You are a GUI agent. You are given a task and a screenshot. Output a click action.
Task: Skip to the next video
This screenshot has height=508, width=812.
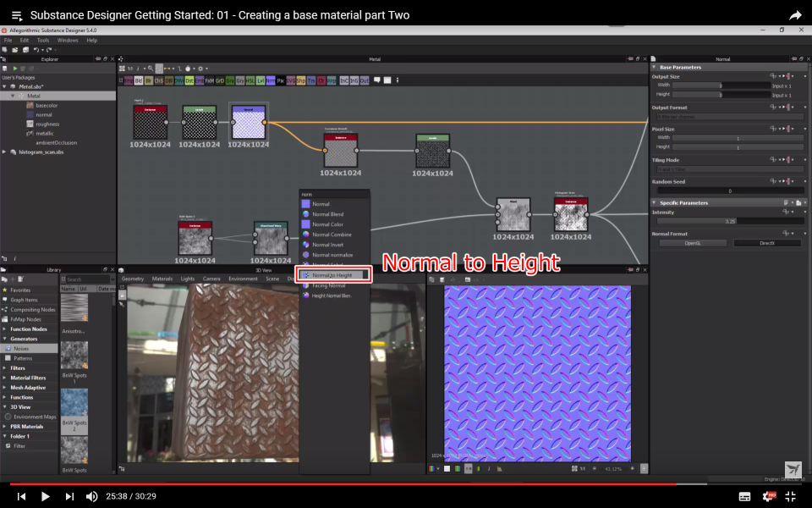click(69, 497)
